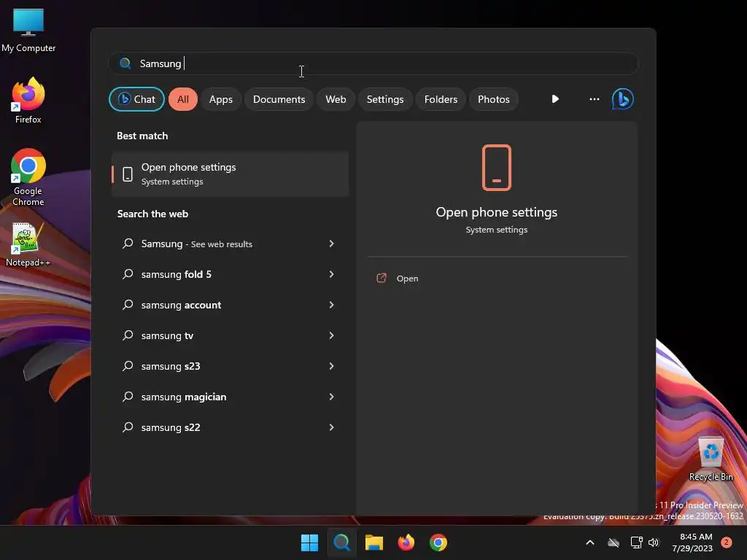Switch to the Settings filter tab
Image resolution: width=747 pixels, height=560 pixels.
pos(385,99)
